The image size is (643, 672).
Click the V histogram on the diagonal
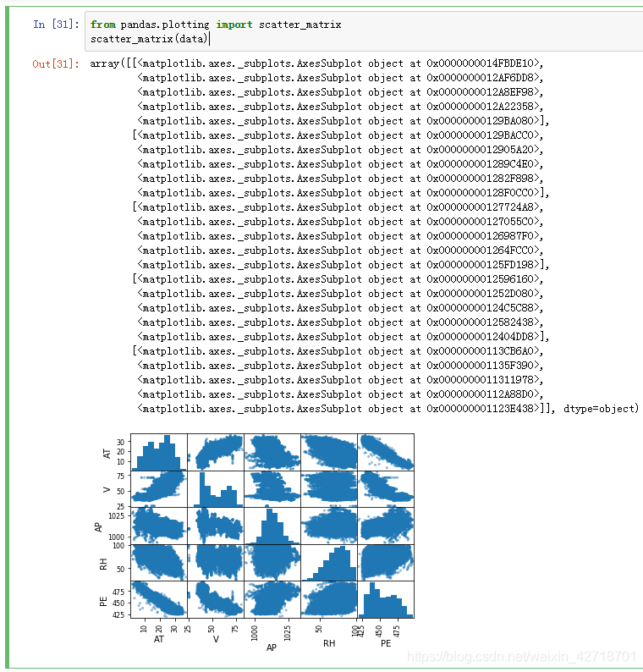[x=216, y=489]
